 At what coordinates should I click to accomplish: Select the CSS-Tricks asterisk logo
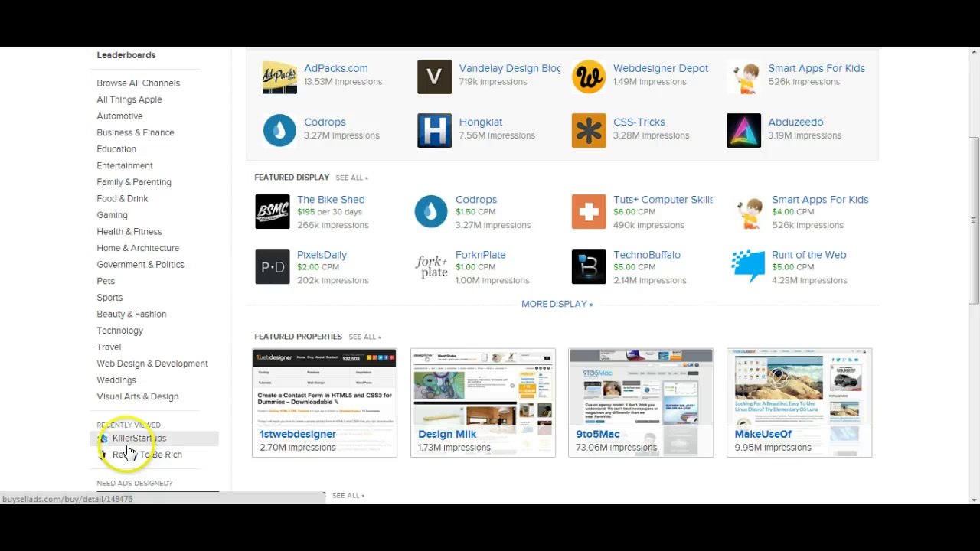pyautogui.click(x=589, y=130)
